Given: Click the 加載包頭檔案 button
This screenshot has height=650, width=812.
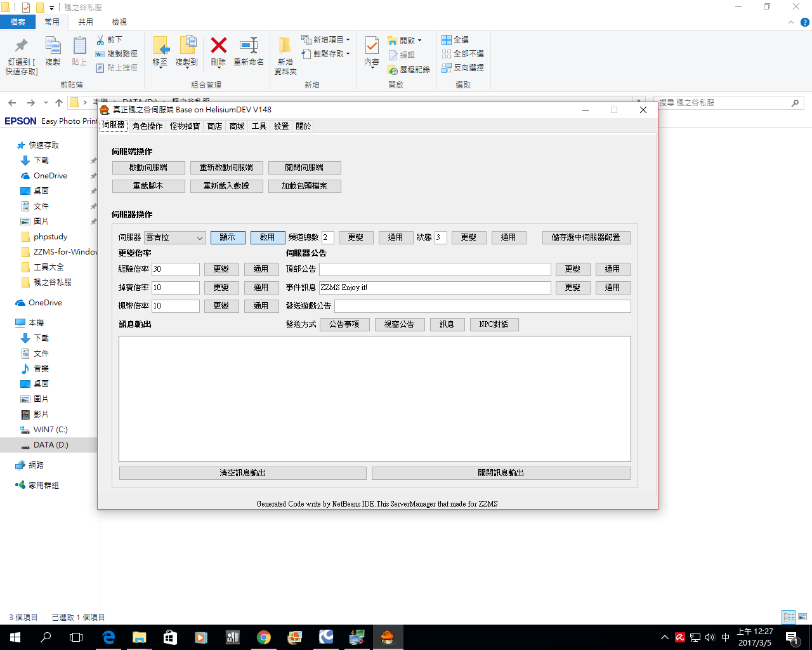Looking at the screenshot, I should coord(304,186).
